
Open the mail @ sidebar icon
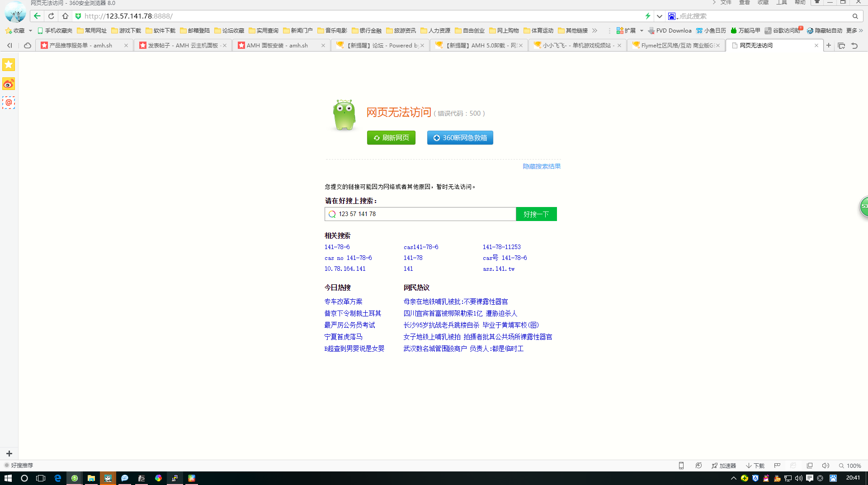pos(9,103)
